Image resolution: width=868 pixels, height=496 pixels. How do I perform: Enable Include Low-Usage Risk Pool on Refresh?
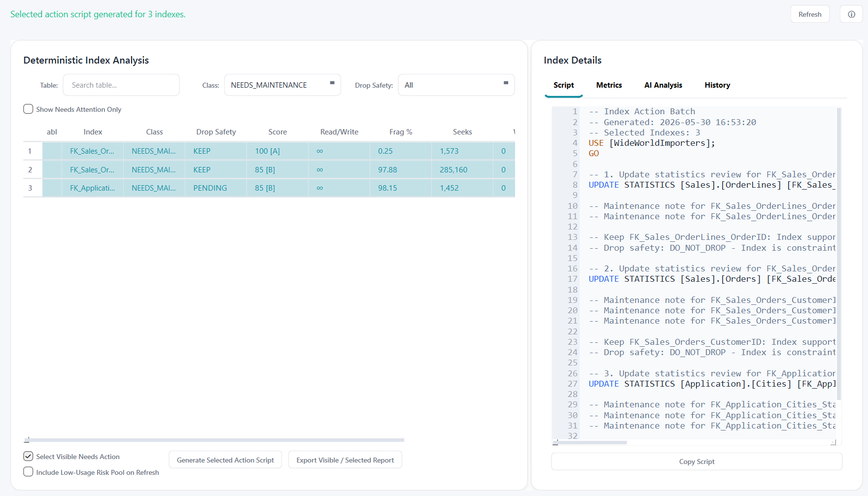coord(29,472)
